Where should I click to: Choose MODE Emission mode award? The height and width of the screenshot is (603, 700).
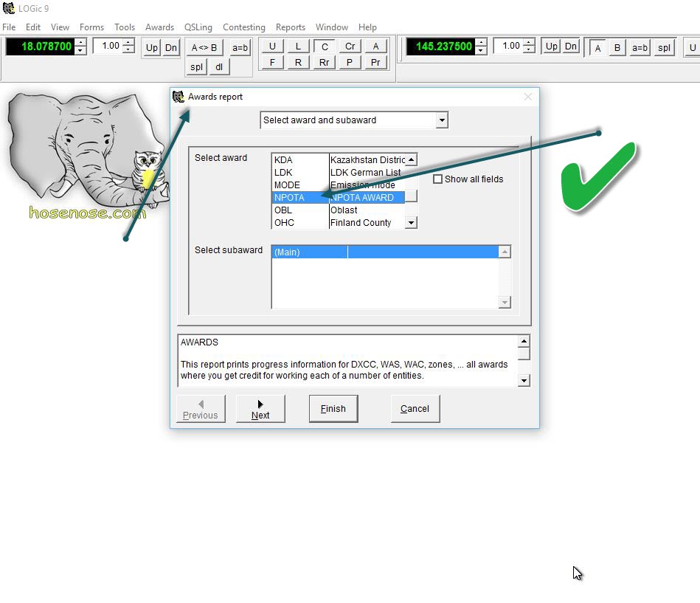pyautogui.click(x=339, y=185)
